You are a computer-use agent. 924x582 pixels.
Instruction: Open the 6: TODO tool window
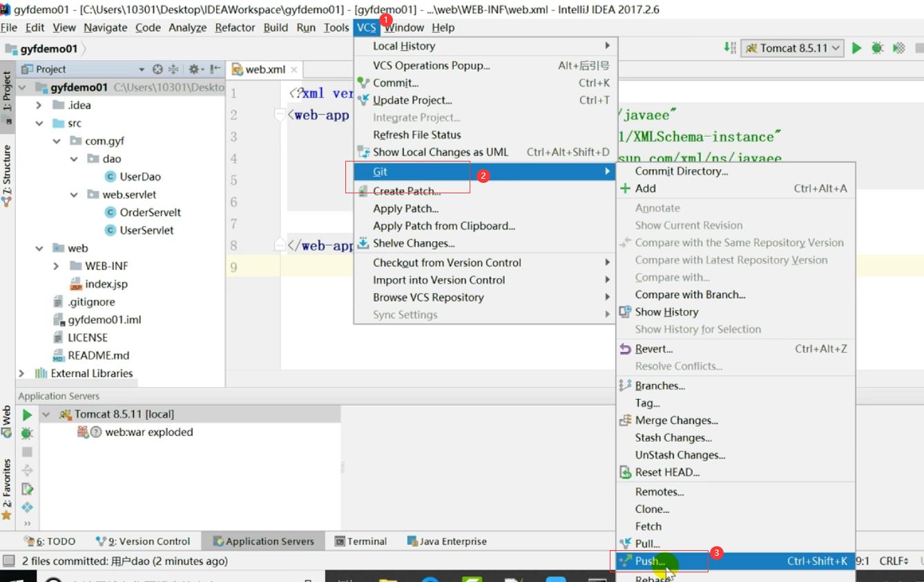[x=50, y=541]
